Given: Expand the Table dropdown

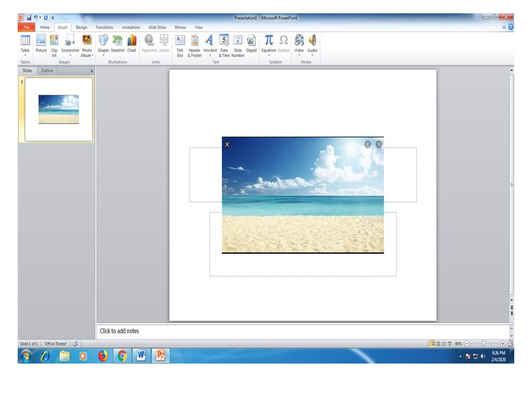Looking at the screenshot, I should 25,55.
